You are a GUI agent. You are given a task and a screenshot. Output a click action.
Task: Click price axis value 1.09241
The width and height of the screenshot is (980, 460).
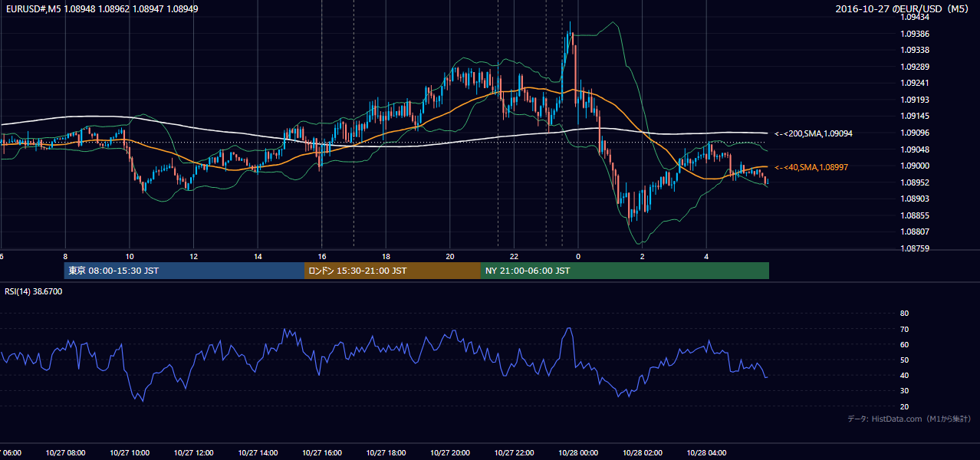915,83
